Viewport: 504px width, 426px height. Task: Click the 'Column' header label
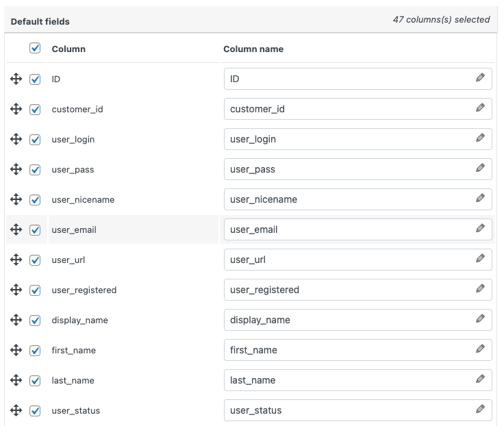point(68,49)
